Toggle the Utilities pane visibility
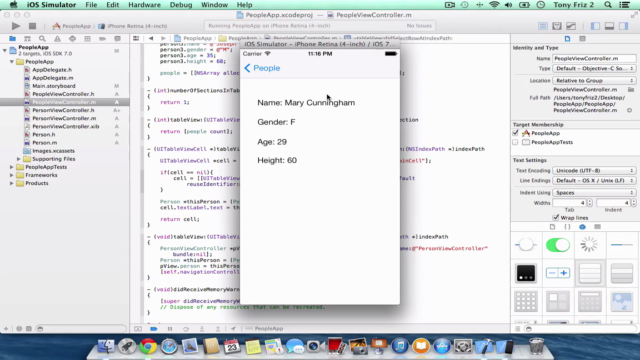This screenshot has width=640, height=360. coord(624,26)
